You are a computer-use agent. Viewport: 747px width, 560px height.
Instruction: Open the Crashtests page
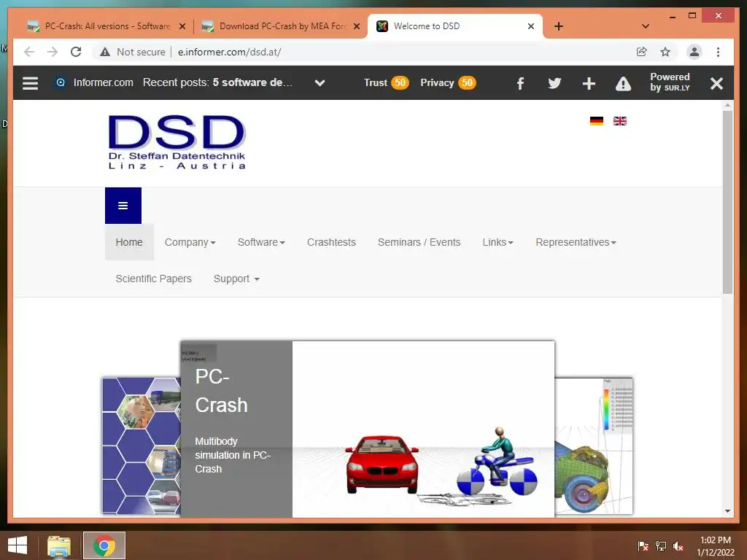point(331,242)
